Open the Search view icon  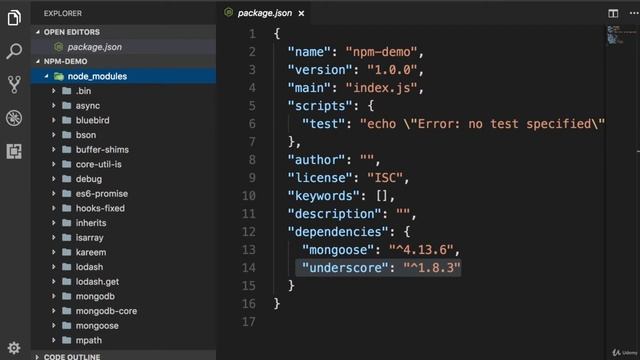tap(14, 51)
